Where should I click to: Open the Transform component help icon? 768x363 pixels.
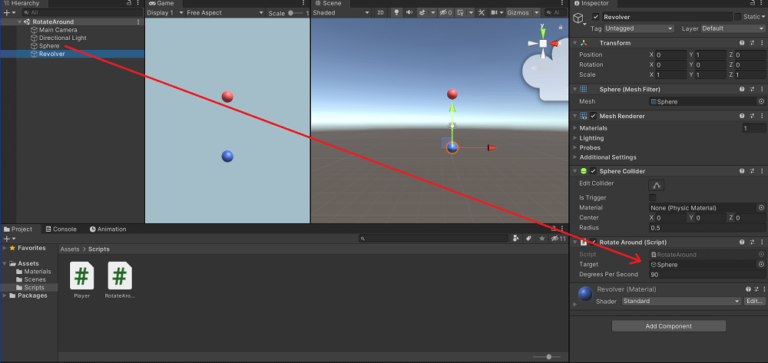[743, 43]
